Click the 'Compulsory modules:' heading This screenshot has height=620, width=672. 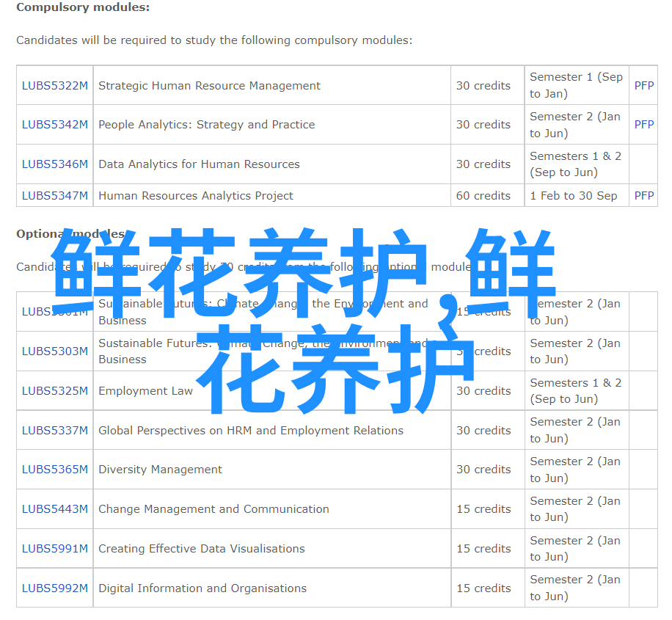tap(83, 8)
